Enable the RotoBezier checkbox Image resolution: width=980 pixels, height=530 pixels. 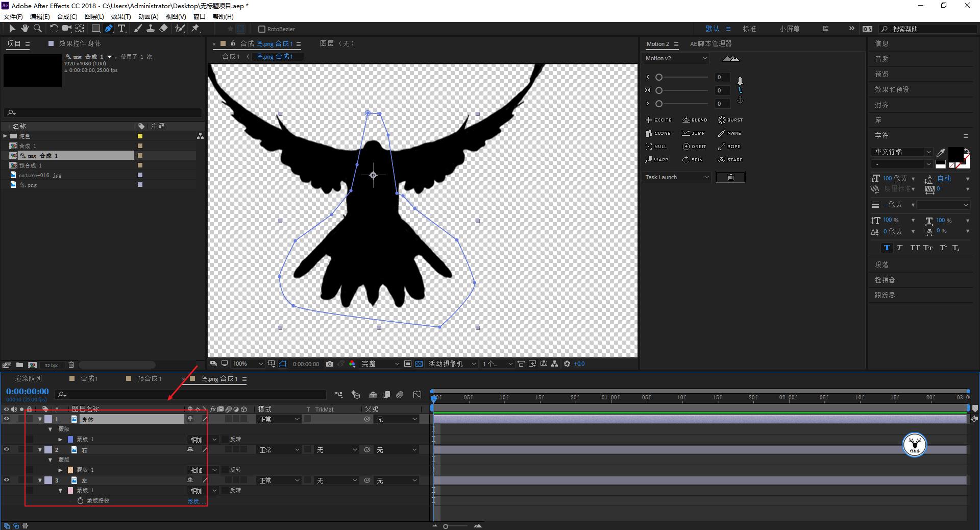[262, 29]
